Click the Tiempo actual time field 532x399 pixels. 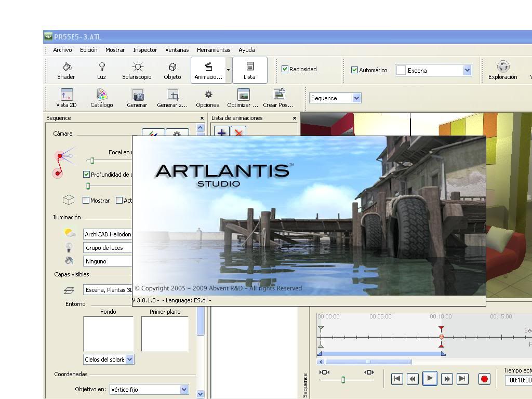[518, 380]
